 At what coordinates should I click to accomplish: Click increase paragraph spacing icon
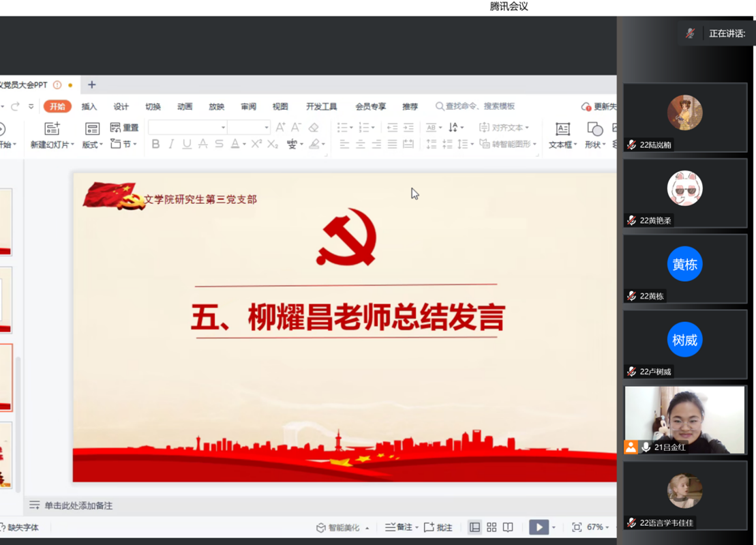click(x=432, y=144)
